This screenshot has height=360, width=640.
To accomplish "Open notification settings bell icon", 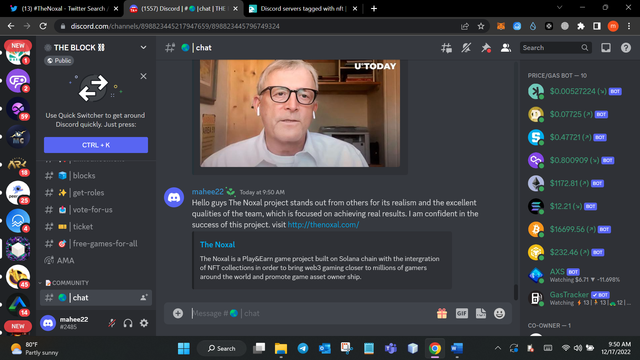I will [466, 48].
